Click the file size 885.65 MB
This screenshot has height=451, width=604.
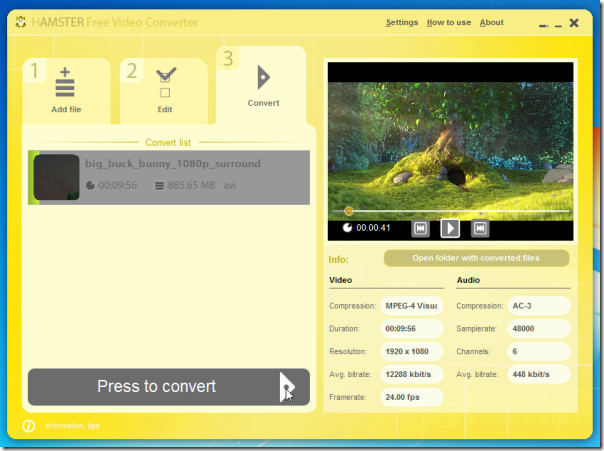[x=191, y=185]
